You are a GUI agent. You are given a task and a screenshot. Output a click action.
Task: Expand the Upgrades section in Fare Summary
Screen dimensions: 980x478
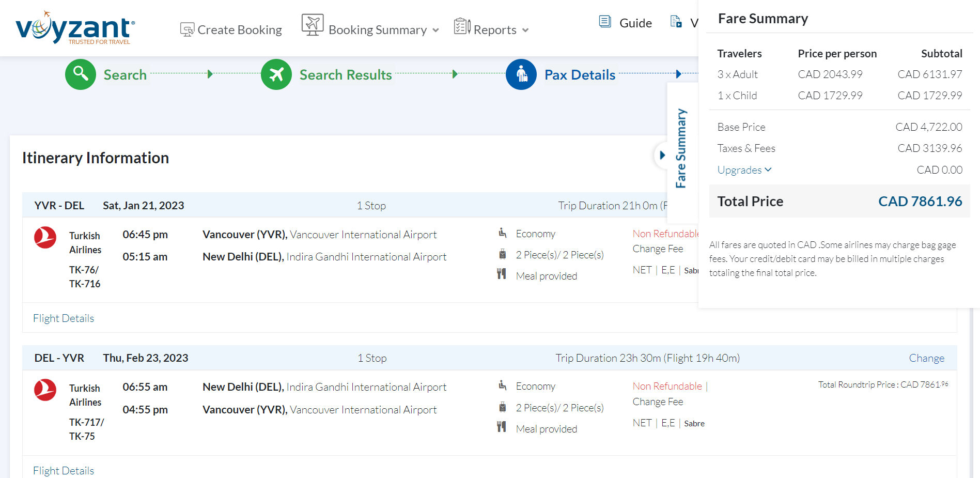click(744, 170)
